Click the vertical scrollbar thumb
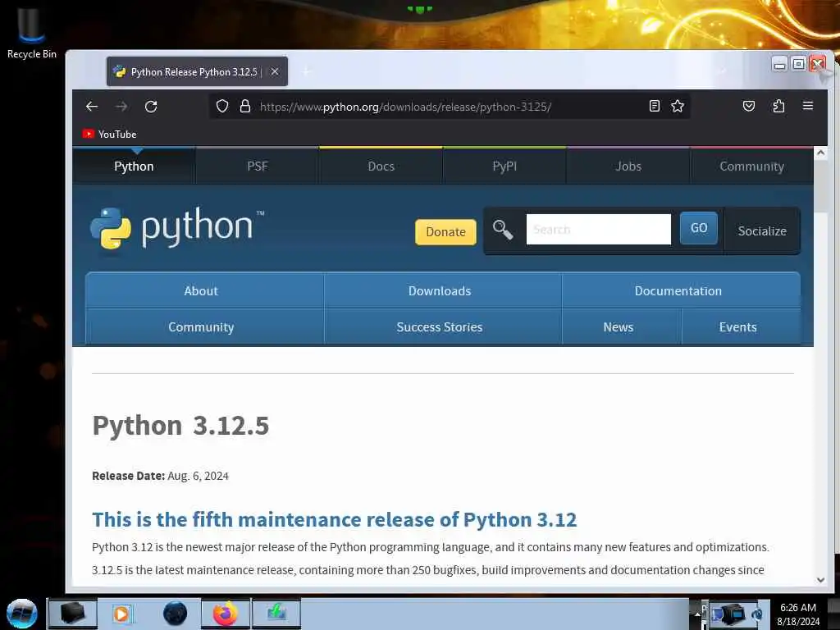This screenshot has height=630, width=840. pyautogui.click(x=820, y=186)
